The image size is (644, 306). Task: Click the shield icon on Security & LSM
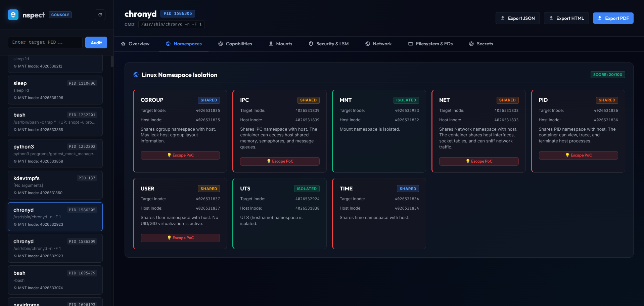pos(311,44)
